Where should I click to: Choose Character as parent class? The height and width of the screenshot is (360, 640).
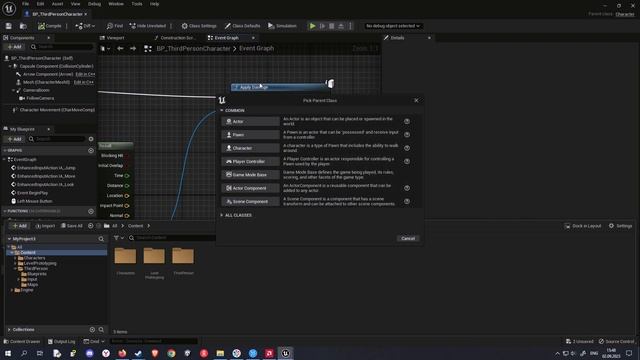pyautogui.click(x=251, y=148)
